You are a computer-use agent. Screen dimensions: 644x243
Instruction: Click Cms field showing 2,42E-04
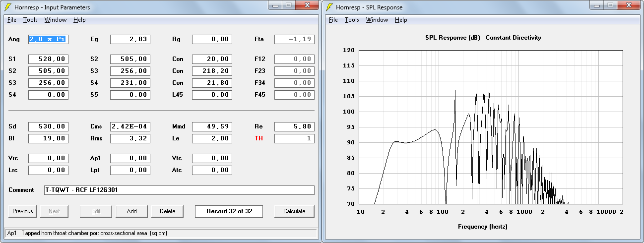130,126
